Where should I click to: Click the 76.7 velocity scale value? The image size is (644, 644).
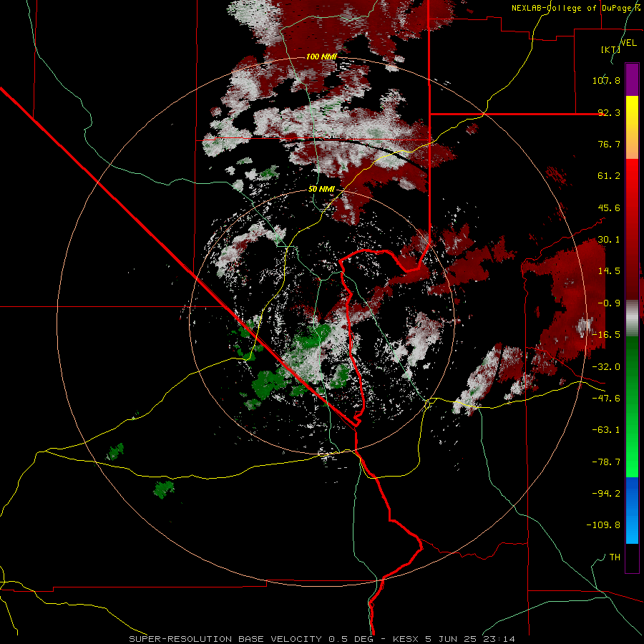pyautogui.click(x=609, y=144)
